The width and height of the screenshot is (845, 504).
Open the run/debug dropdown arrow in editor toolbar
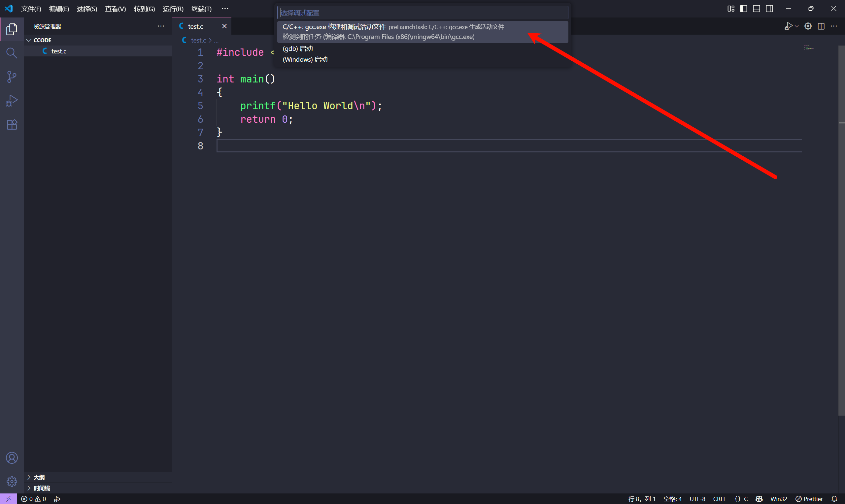click(797, 26)
